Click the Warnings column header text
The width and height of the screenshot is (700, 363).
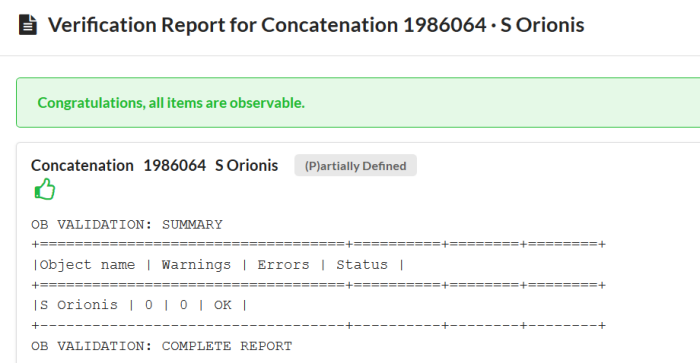[x=196, y=265]
